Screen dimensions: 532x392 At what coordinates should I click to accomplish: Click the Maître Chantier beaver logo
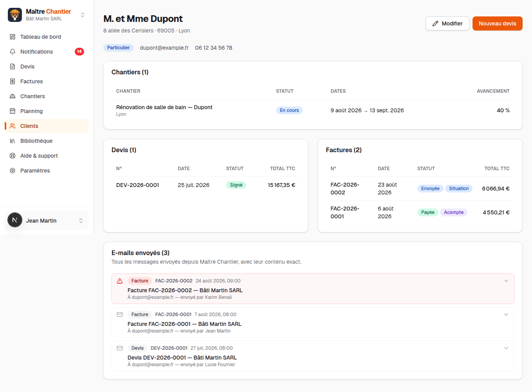point(15,15)
